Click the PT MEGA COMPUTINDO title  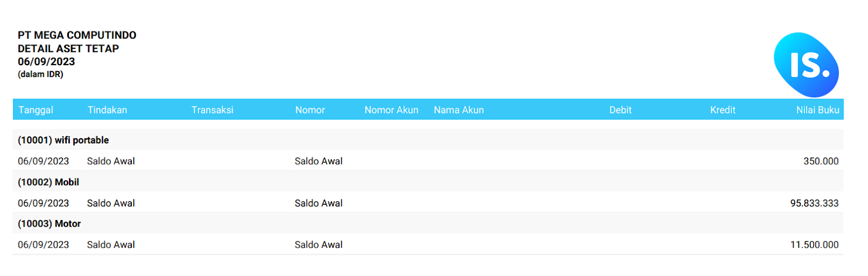[77, 35]
